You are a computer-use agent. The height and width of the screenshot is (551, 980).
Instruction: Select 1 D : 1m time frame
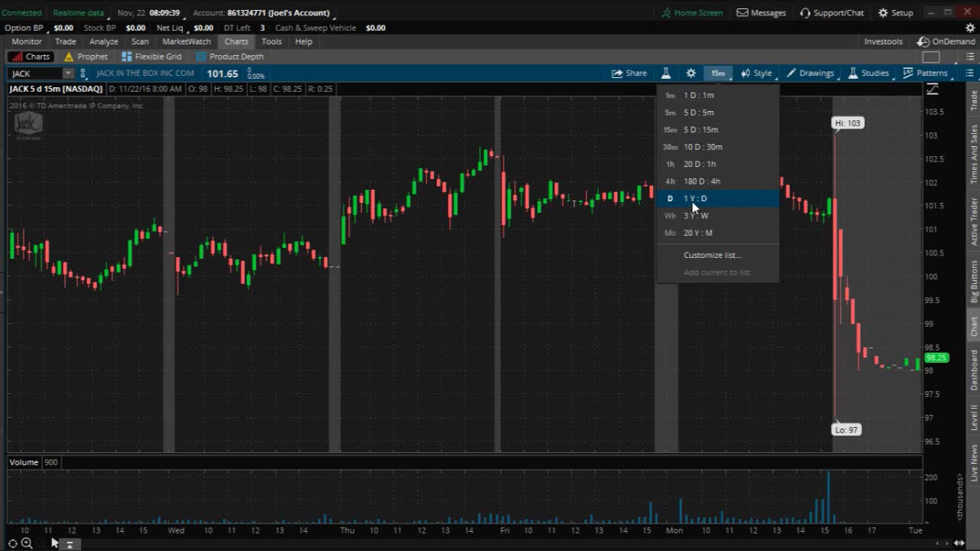[717, 95]
